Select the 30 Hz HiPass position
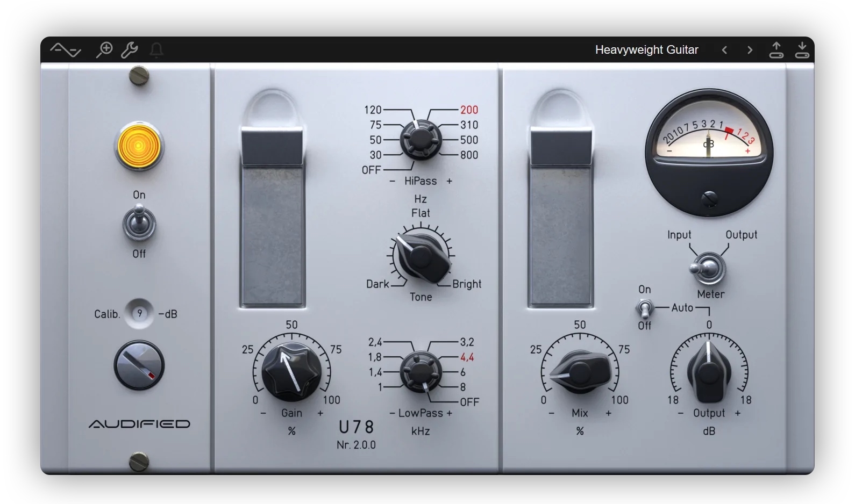The height and width of the screenshot is (504, 855). pos(375,155)
